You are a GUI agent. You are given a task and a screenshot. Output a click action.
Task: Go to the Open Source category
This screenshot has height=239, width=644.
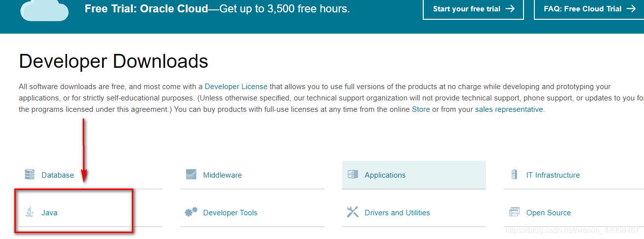[549, 213]
